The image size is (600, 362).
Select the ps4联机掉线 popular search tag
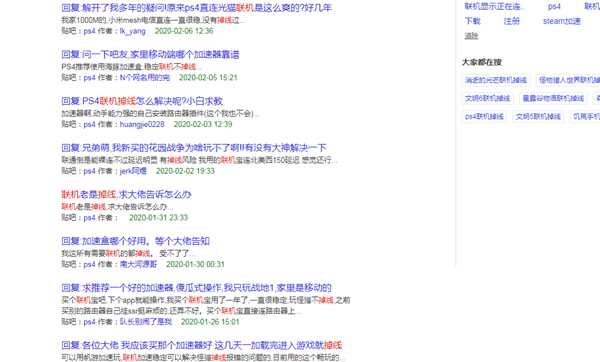tap(484, 116)
